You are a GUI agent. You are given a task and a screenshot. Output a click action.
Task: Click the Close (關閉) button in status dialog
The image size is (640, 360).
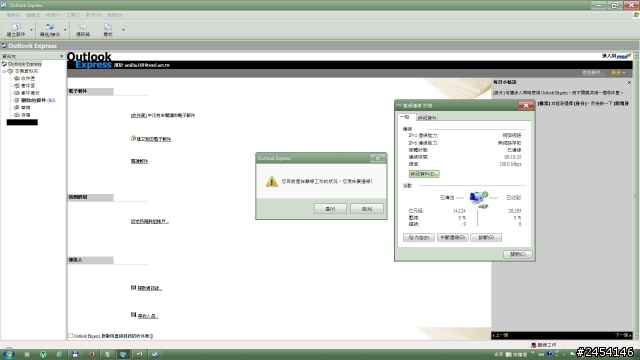point(518,254)
